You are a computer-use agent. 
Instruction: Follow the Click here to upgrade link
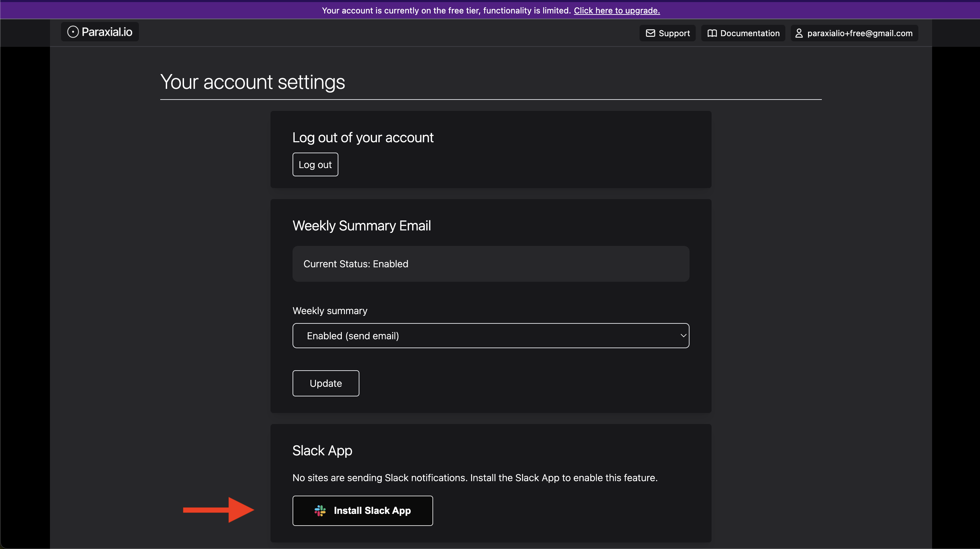click(x=616, y=11)
